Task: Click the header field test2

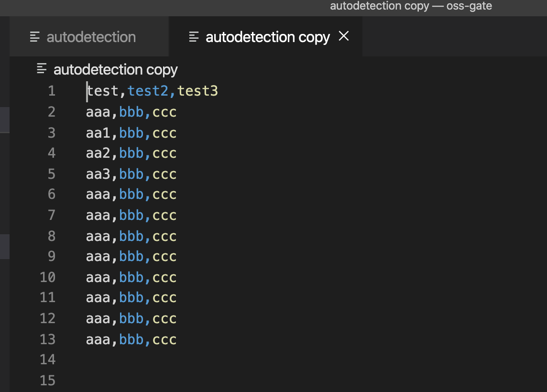Action: pyautogui.click(x=148, y=90)
